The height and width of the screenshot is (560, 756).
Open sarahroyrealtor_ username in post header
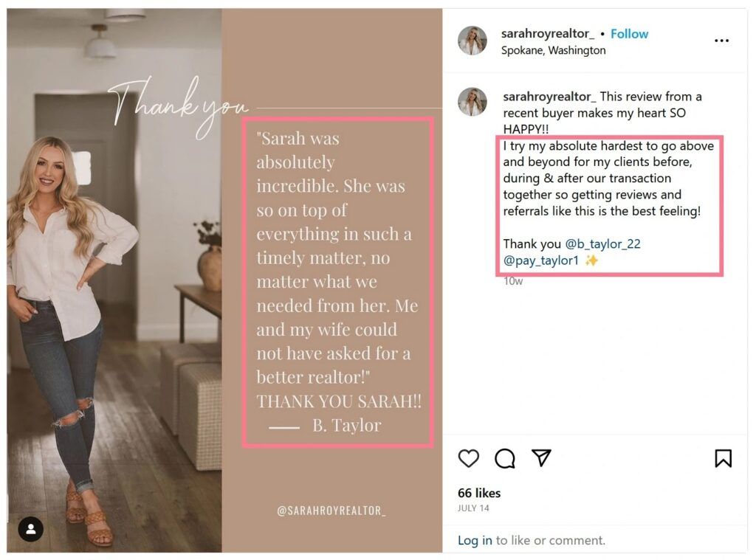point(547,34)
